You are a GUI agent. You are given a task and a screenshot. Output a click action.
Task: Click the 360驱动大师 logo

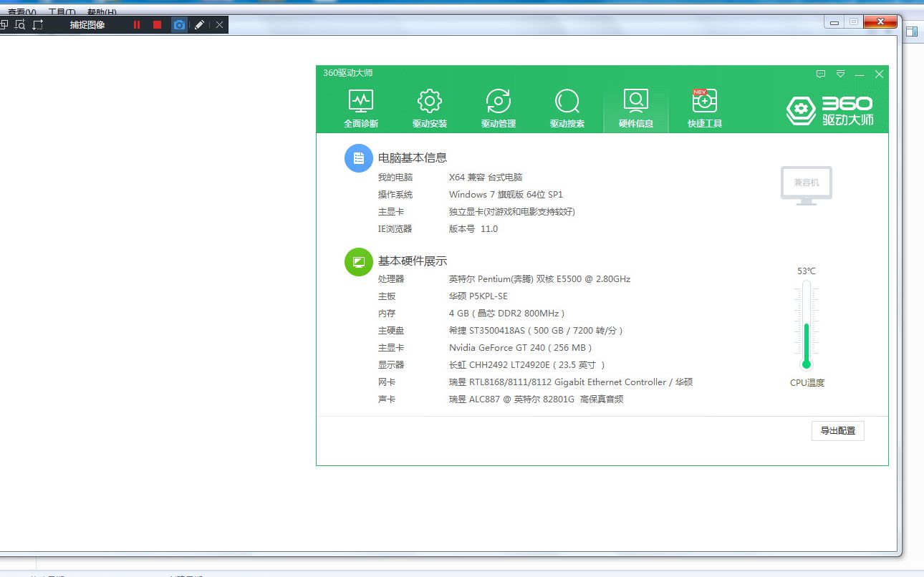pos(829,110)
